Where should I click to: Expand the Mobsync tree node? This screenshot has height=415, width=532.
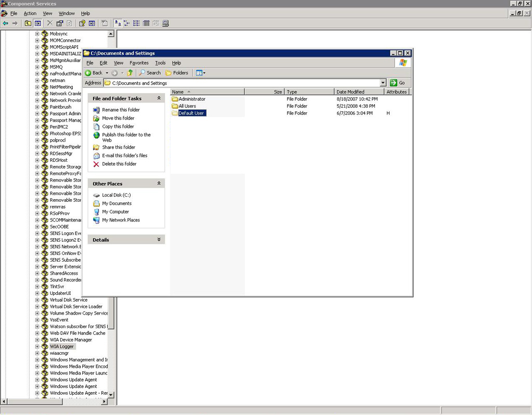[x=37, y=34]
